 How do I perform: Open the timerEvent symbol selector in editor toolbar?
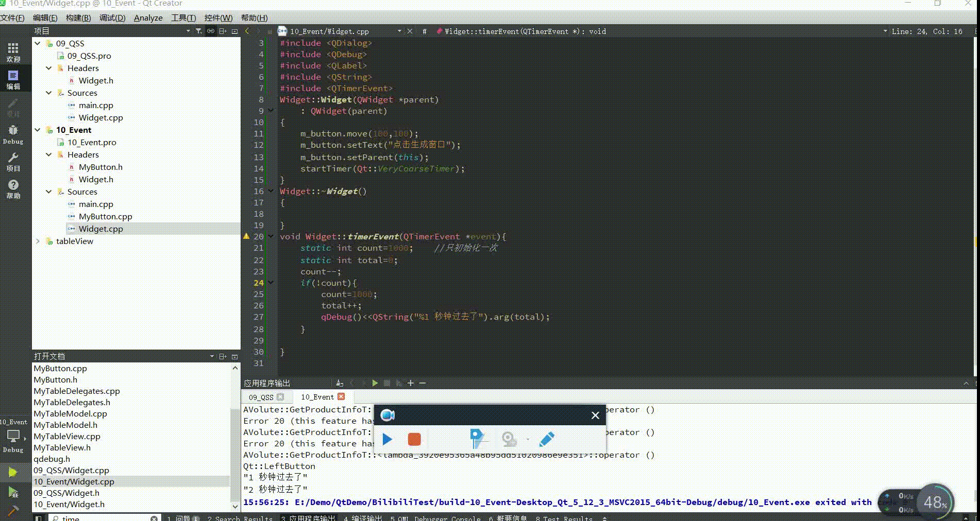tap(525, 31)
